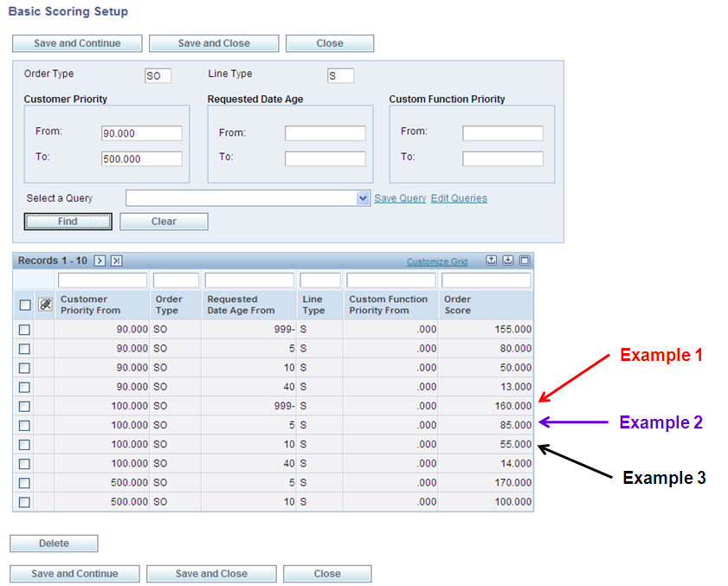Check the row with Order Score 55.000

pyautogui.click(x=24, y=445)
